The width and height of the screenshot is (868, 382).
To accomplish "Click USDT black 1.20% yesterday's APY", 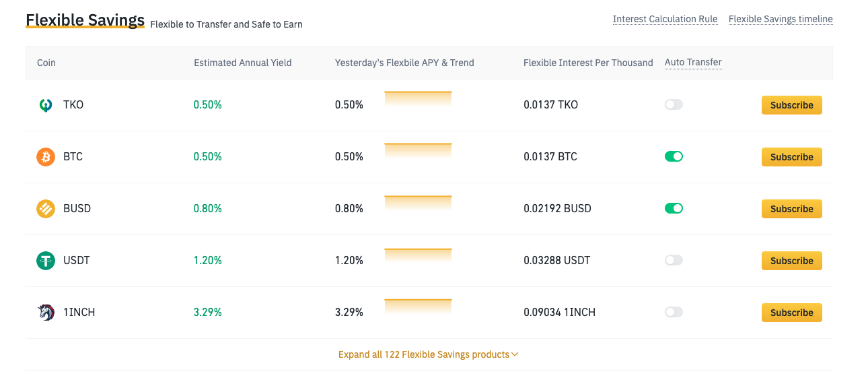I will click(x=349, y=261).
